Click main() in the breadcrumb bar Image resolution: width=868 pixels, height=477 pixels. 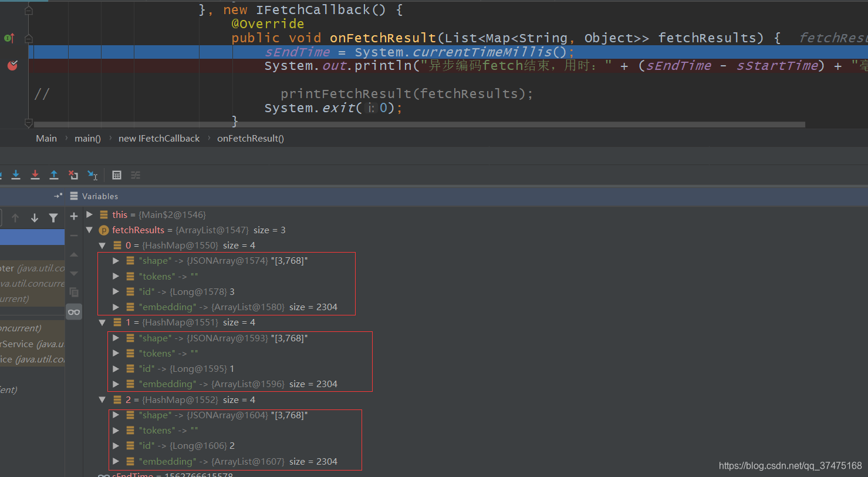point(87,138)
